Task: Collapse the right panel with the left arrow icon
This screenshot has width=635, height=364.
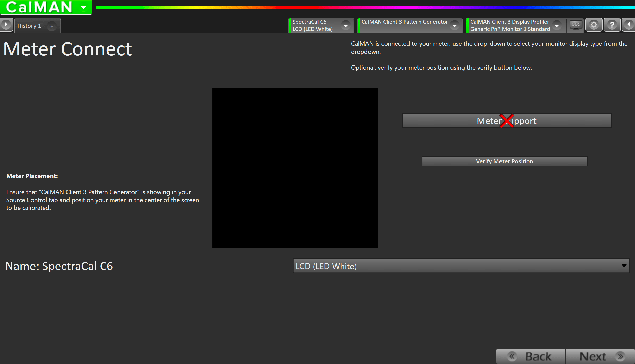Action: (x=629, y=25)
